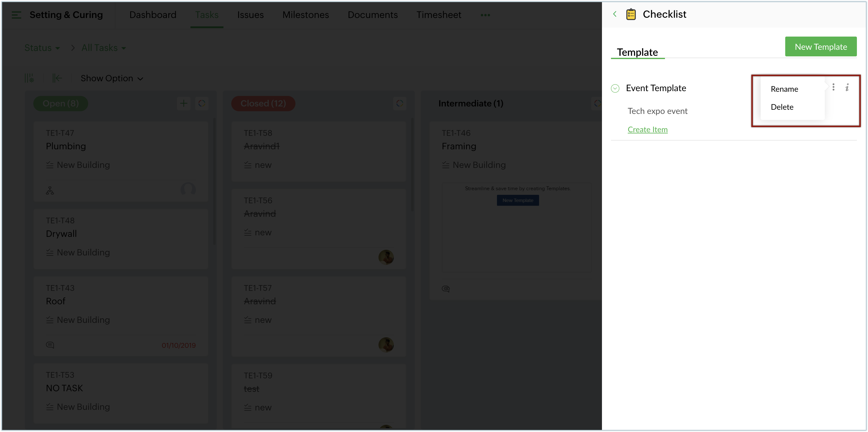
Task: Collapse the Event Template section
Action: pyautogui.click(x=615, y=88)
